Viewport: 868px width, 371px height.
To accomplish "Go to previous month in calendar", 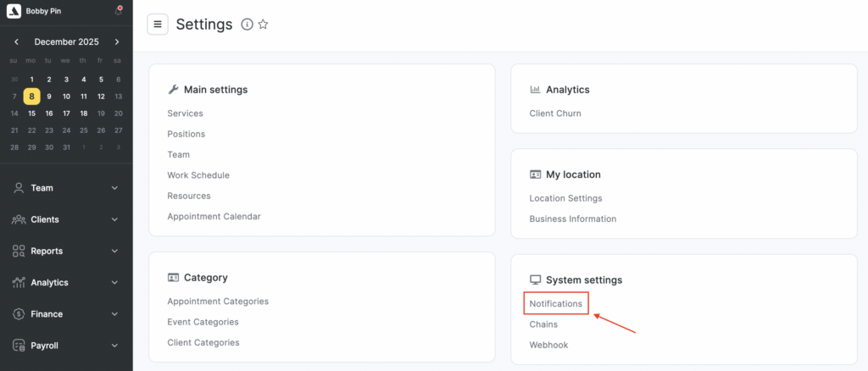I will pos(16,42).
